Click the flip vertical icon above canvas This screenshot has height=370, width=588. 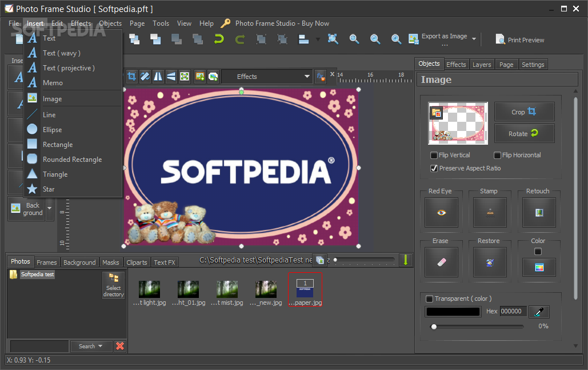coord(171,77)
